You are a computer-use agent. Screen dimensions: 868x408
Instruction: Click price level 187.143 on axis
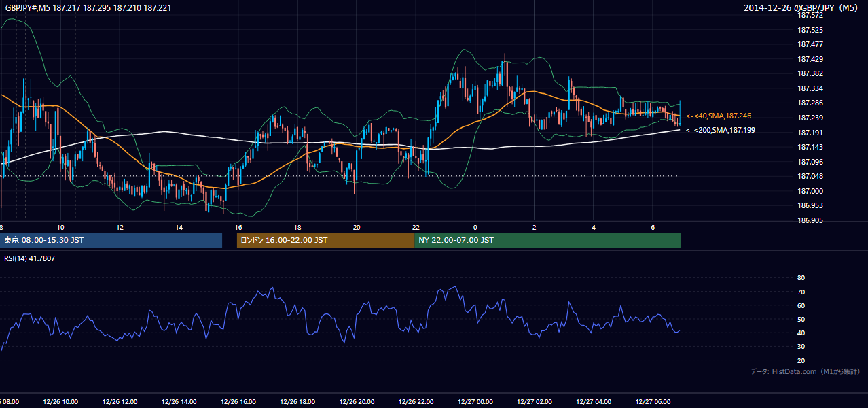click(x=810, y=148)
